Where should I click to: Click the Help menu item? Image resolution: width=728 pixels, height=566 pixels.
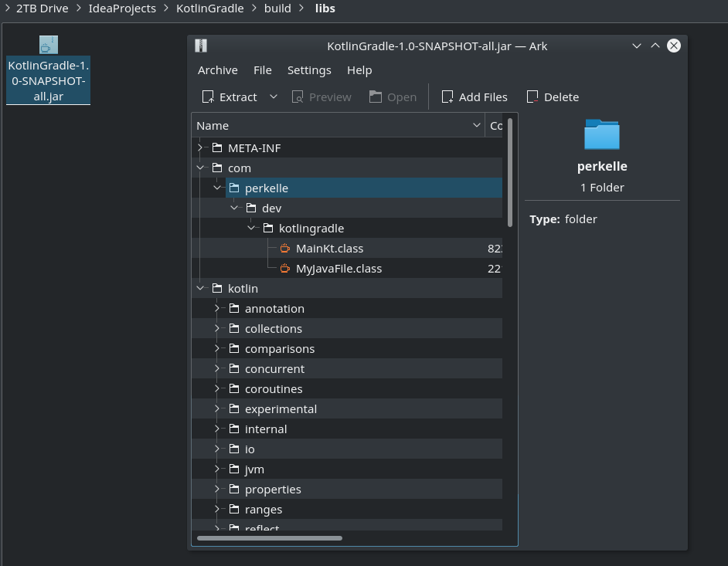359,69
